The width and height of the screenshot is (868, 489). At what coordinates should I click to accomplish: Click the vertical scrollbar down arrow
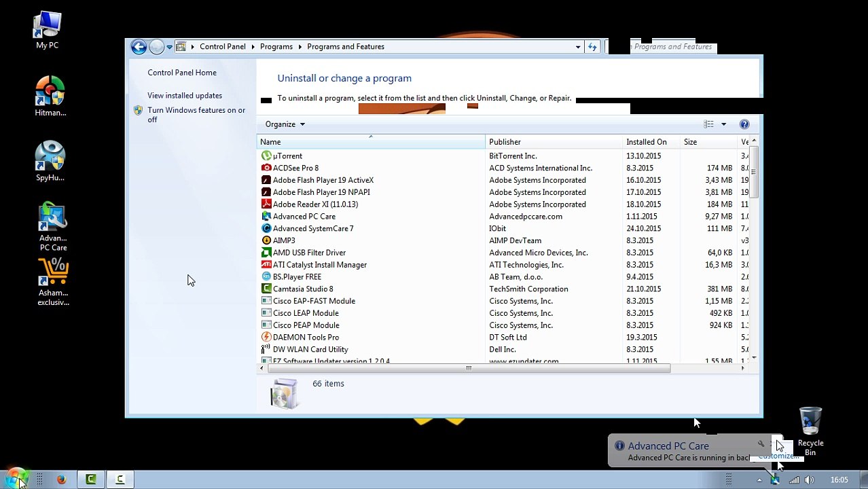pos(754,357)
